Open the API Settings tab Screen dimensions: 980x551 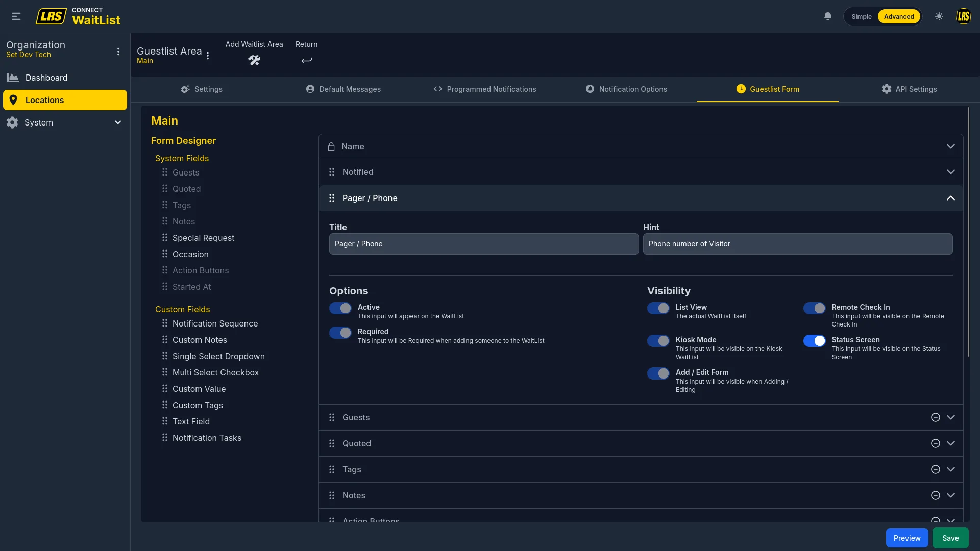coord(909,89)
